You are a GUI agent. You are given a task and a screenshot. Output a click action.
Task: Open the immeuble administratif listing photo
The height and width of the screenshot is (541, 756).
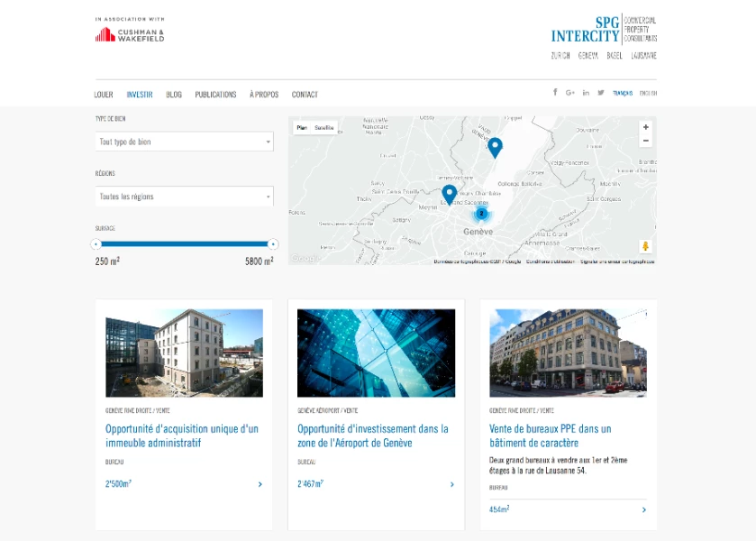184,353
